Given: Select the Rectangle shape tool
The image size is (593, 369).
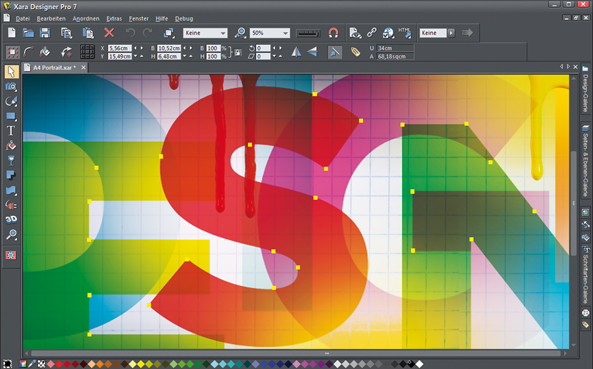Looking at the screenshot, I should (11, 116).
